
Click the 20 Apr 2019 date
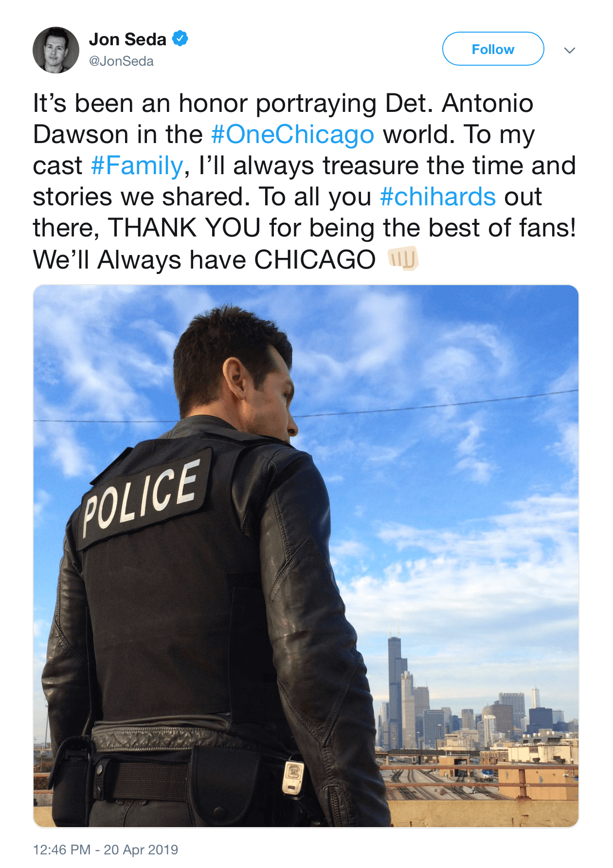141,850
